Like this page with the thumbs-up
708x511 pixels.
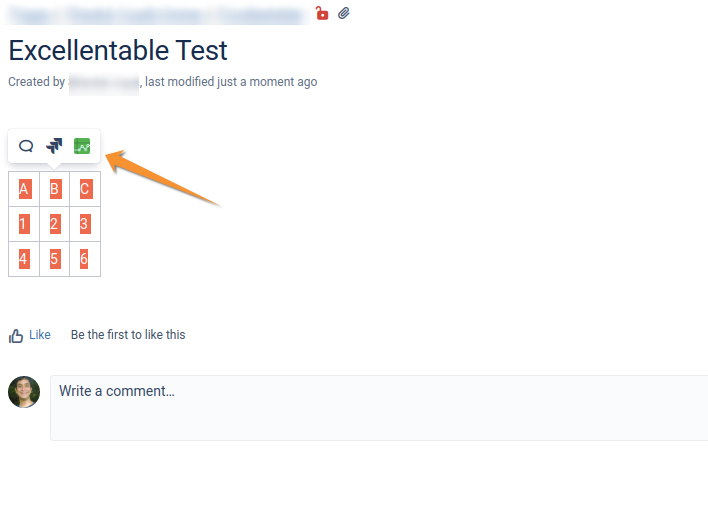[30, 335]
